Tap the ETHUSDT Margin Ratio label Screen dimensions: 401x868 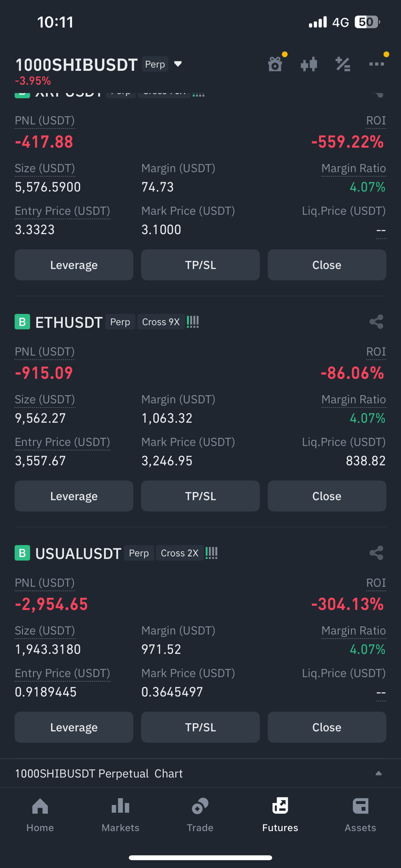click(354, 400)
